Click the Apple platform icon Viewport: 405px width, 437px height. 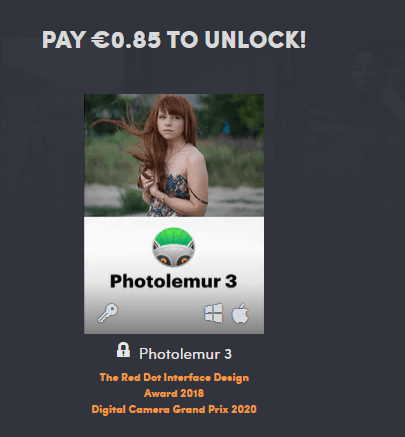point(240,313)
